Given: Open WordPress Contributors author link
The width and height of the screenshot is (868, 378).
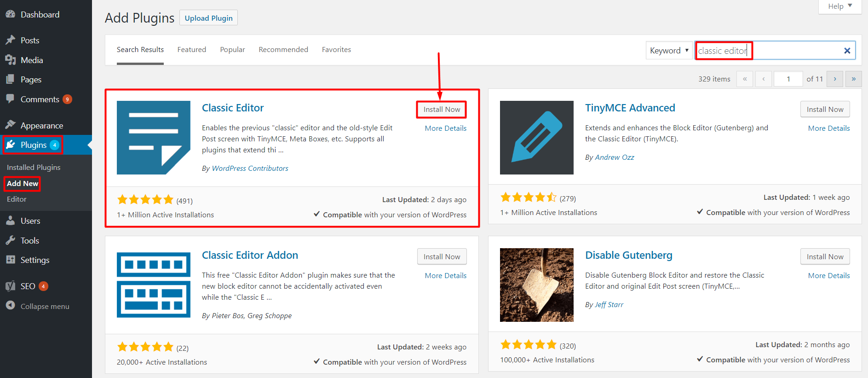Looking at the screenshot, I should click(x=250, y=168).
